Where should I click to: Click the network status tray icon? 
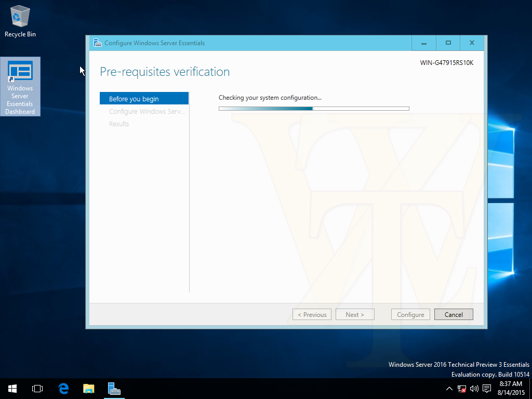point(462,389)
